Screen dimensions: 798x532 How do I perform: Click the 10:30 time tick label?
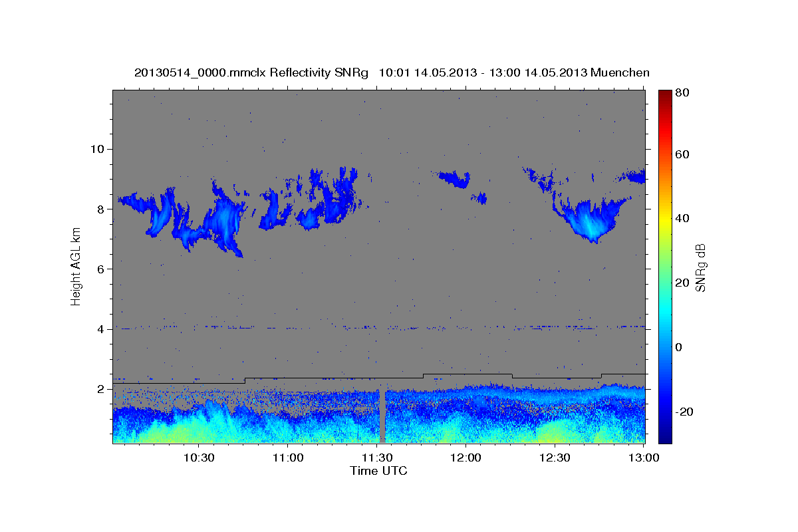198,458
